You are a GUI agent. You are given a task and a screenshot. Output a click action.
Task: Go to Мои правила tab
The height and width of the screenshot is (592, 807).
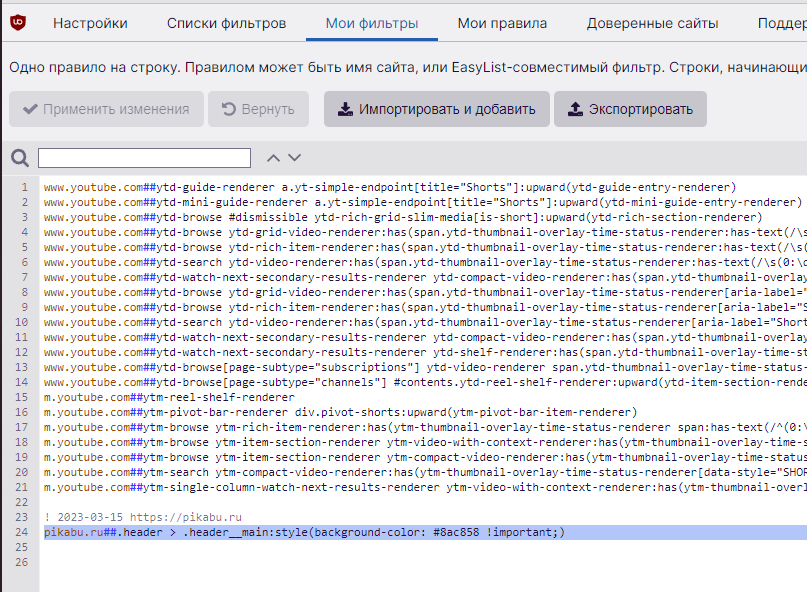pos(502,22)
